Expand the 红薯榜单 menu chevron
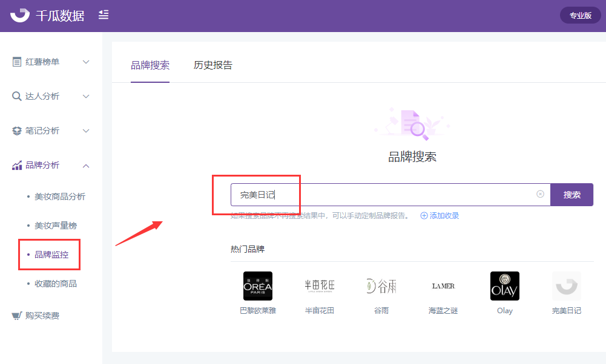Screen dimensions: 606x364 click(x=86, y=62)
